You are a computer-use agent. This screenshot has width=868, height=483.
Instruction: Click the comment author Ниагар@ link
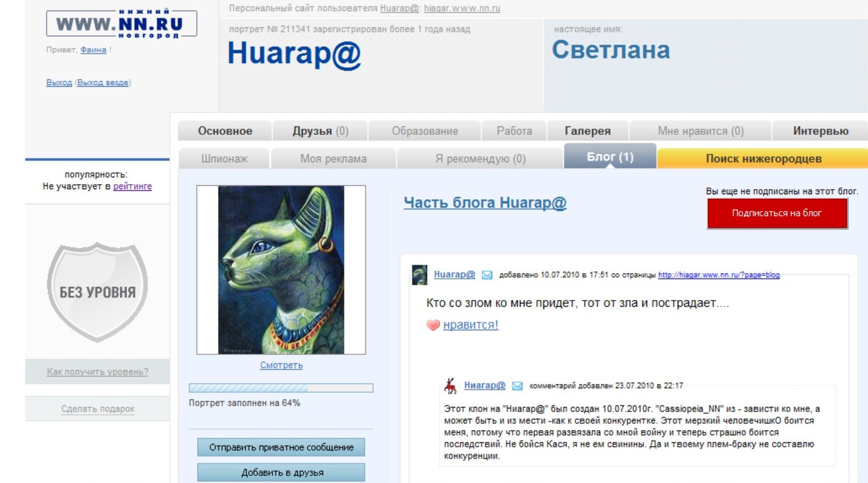click(x=485, y=386)
